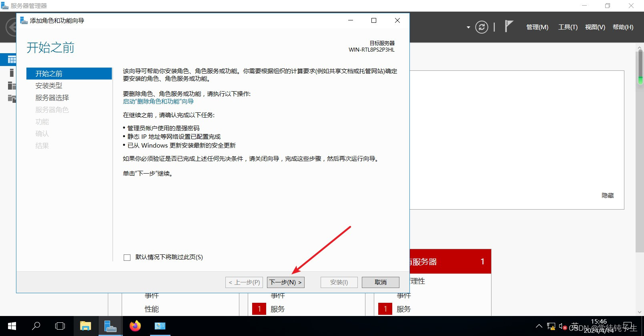Open File Explorer from taskbar
644x336 pixels.
click(x=85, y=326)
